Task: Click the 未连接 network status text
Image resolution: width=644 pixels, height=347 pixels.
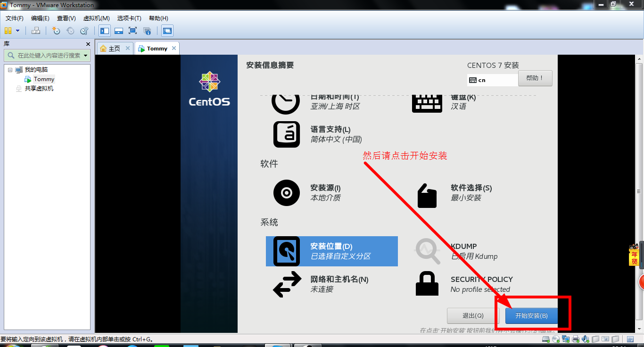Action: (x=322, y=289)
